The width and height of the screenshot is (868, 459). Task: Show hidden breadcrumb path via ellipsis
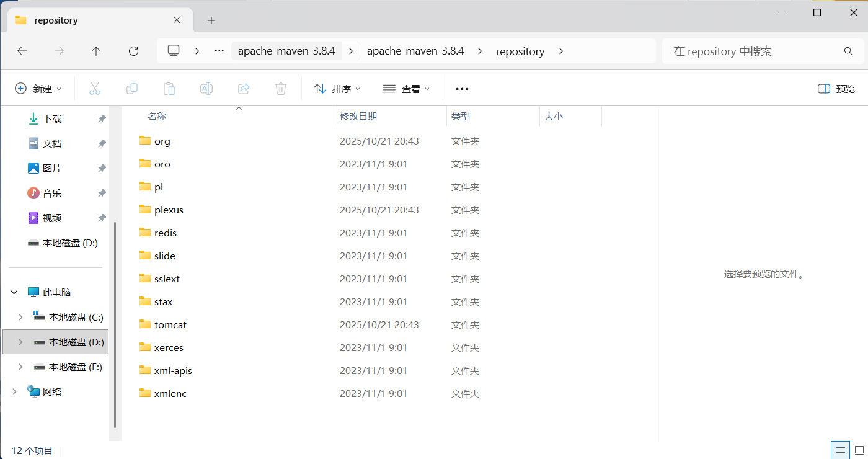[x=219, y=51]
